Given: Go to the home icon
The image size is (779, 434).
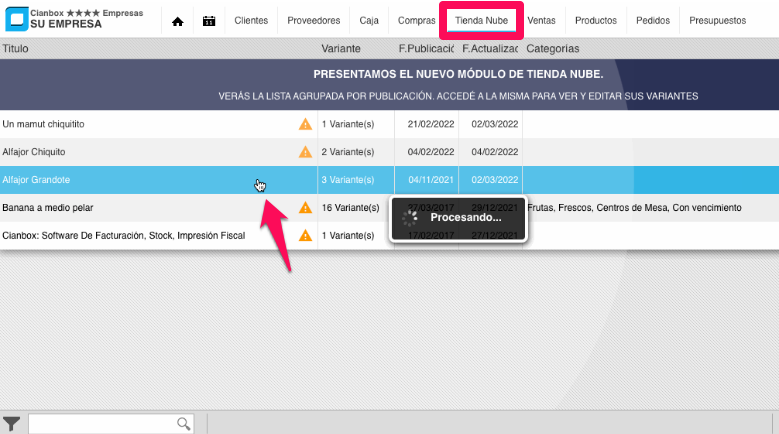Looking at the screenshot, I should (x=177, y=21).
